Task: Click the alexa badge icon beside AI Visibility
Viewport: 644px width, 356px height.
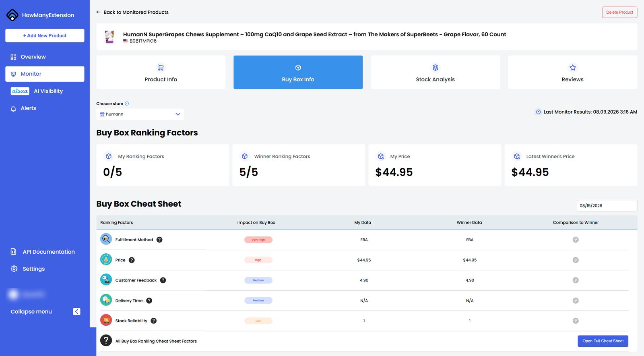Action: click(x=20, y=91)
